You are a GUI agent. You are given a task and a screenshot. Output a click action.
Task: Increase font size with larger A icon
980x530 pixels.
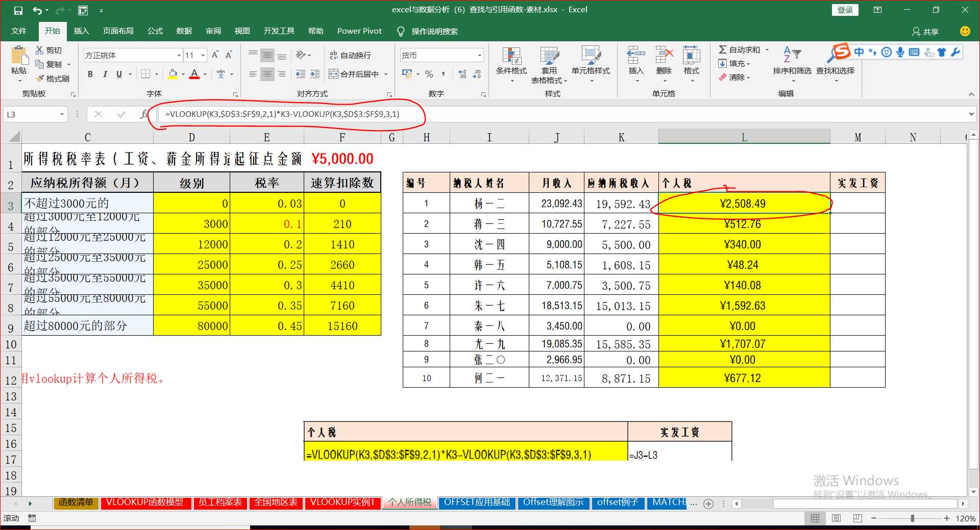pos(215,55)
